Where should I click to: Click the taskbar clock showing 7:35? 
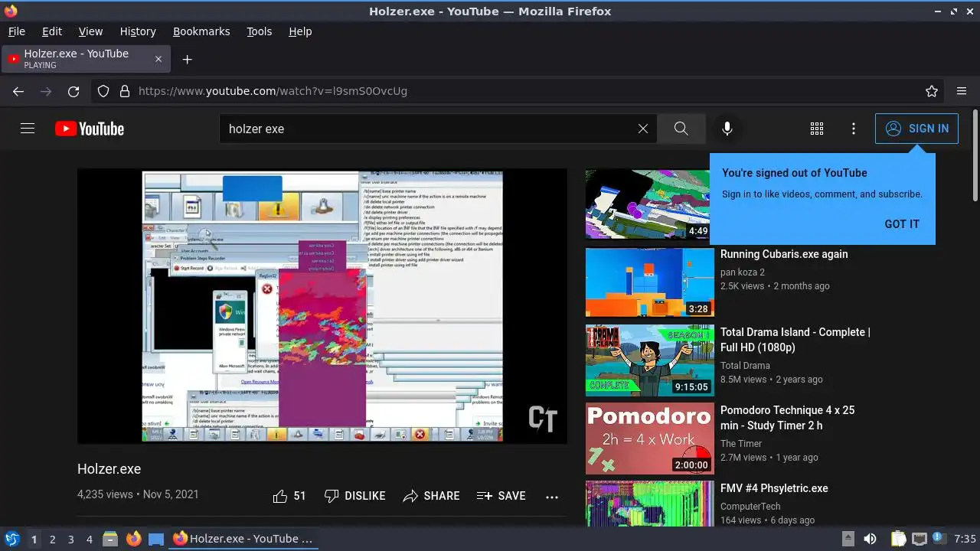[x=965, y=539]
